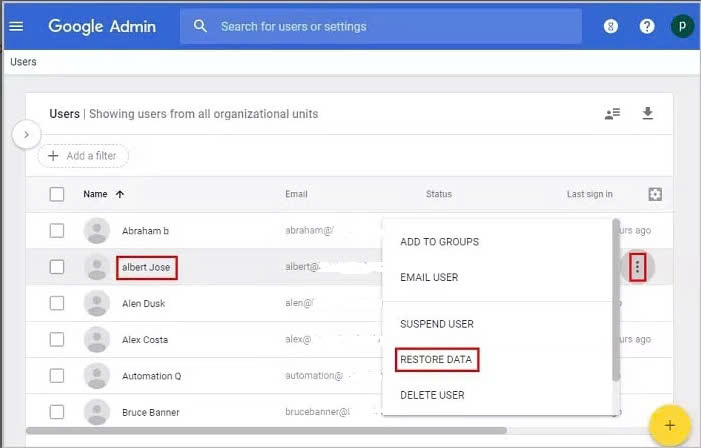701x448 pixels.
Task: Sort by the Name column header
Action: (x=95, y=194)
